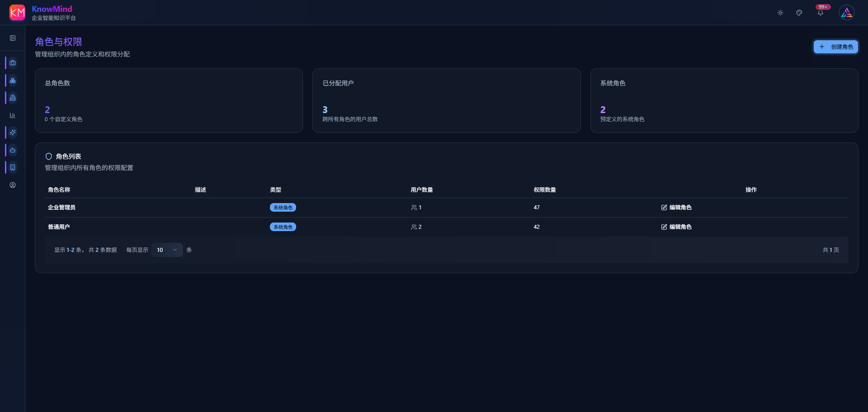The width and height of the screenshot is (868, 412).
Task: Open the building organization sidebar section
Action: [13, 167]
